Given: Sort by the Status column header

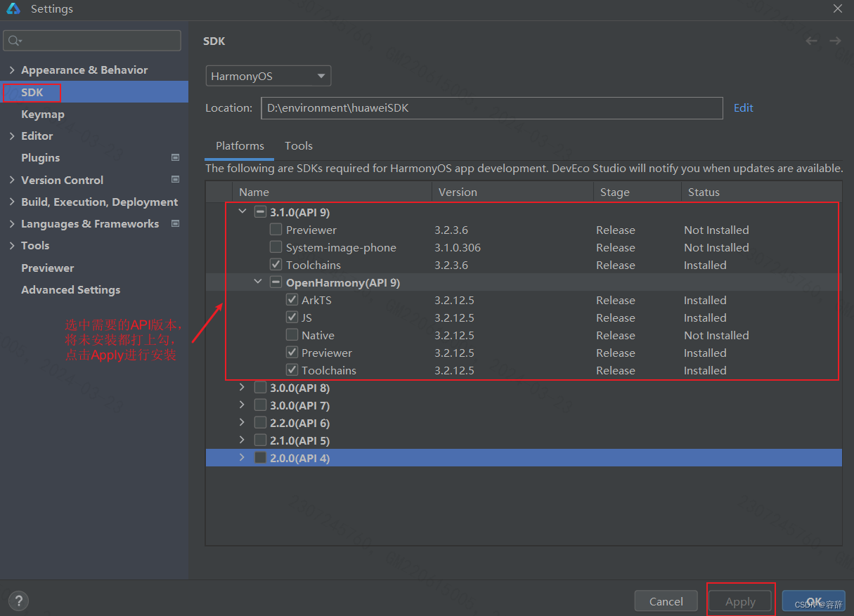Looking at the screenshot, I should click(x=761, y=192).
